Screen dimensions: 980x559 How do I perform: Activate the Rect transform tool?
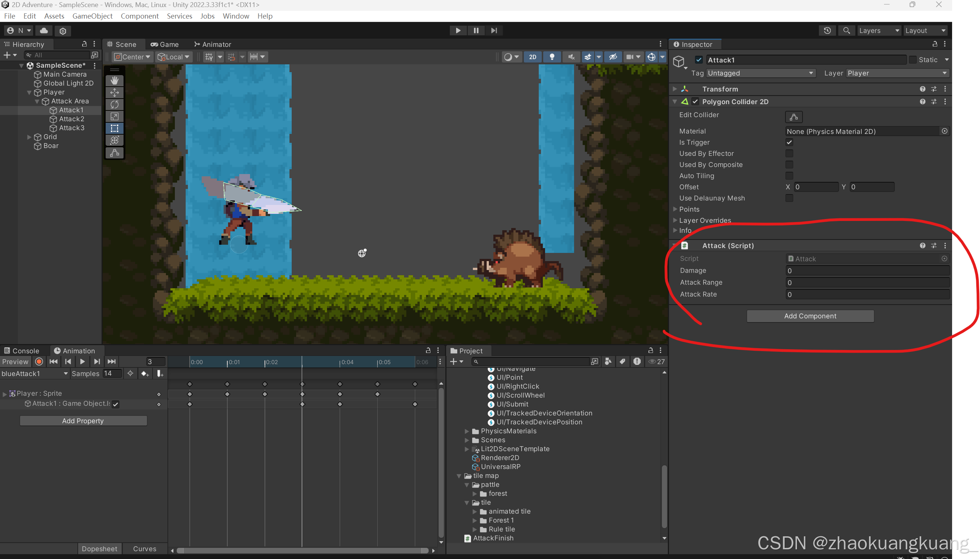(x=115, y=128)
